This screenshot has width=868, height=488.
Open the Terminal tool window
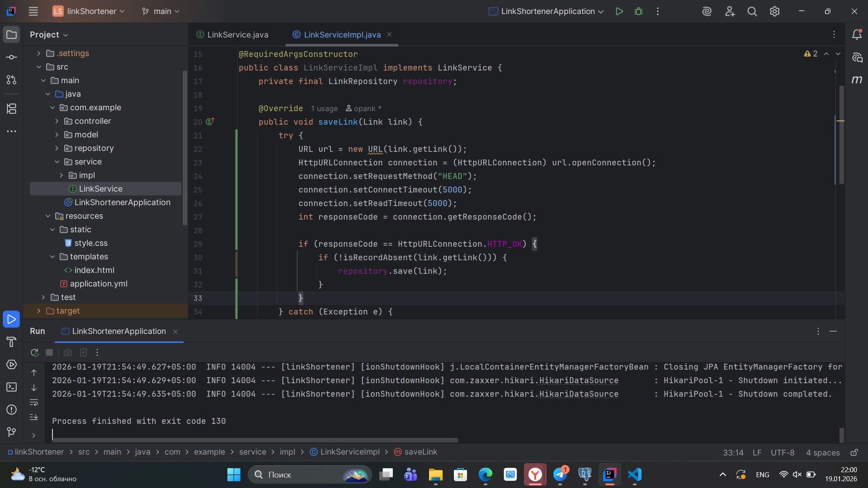click(12, 387)
